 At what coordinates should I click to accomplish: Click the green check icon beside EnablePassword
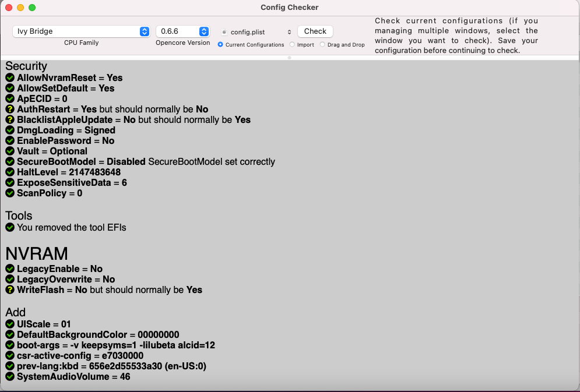pos(10,140)
